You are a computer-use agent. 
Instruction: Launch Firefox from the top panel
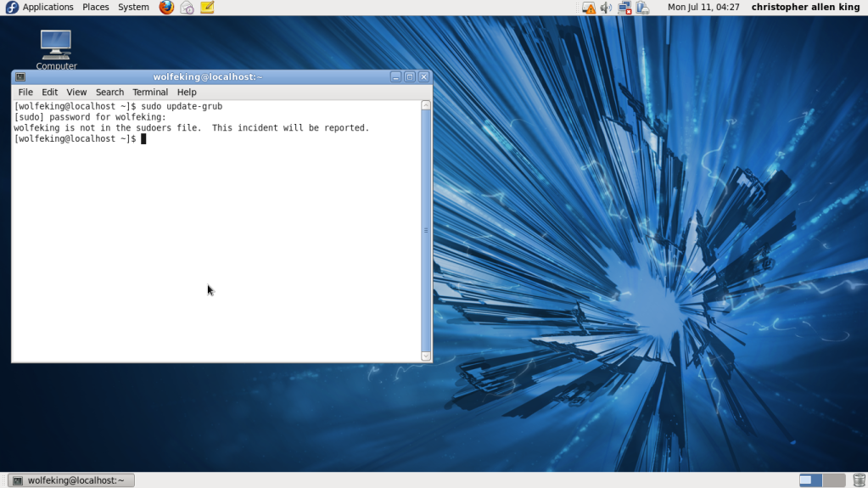coord(166,8)
